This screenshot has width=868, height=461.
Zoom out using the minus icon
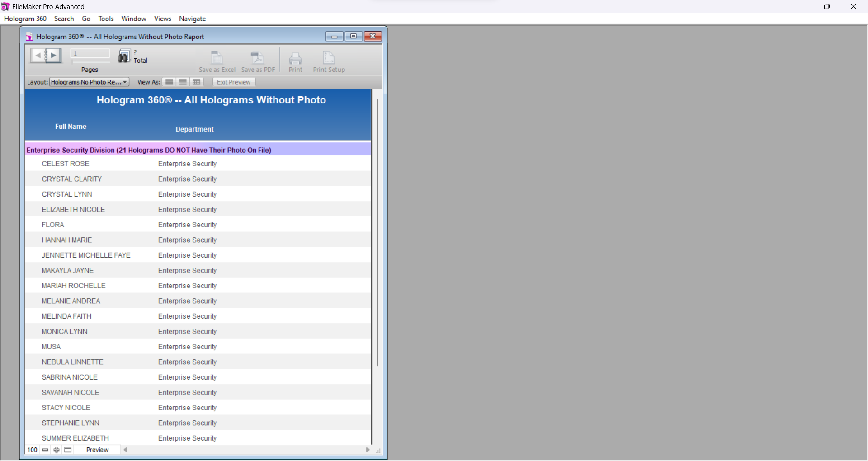coord(45,450)
